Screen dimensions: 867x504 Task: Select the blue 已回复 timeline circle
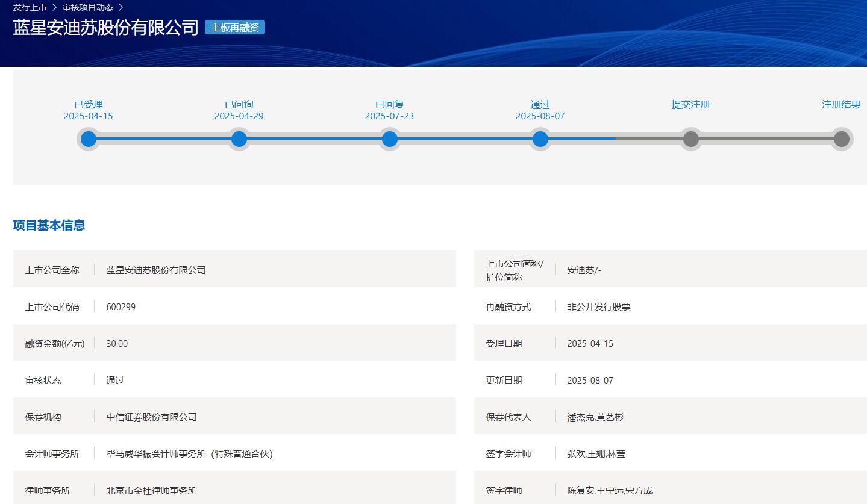tap(390, 139)
